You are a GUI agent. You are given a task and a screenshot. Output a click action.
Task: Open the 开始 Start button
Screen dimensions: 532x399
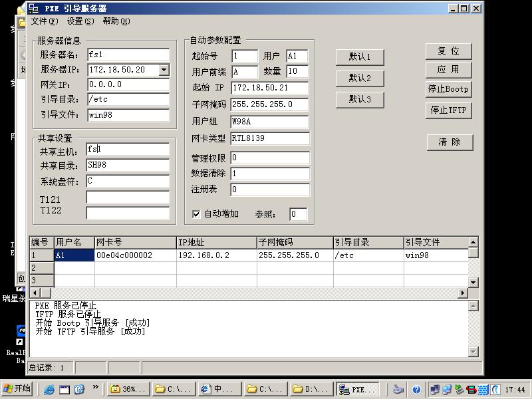(x=17, y=389)
